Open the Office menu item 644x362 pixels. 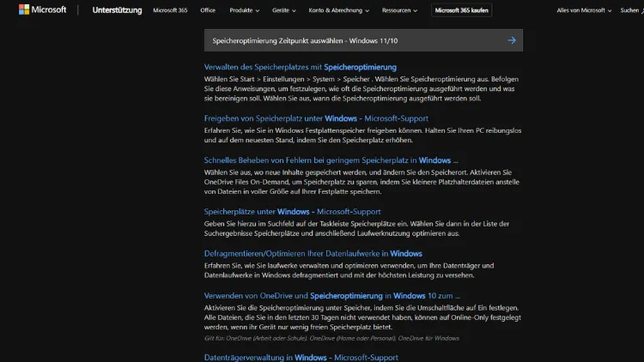pos(208,10)
